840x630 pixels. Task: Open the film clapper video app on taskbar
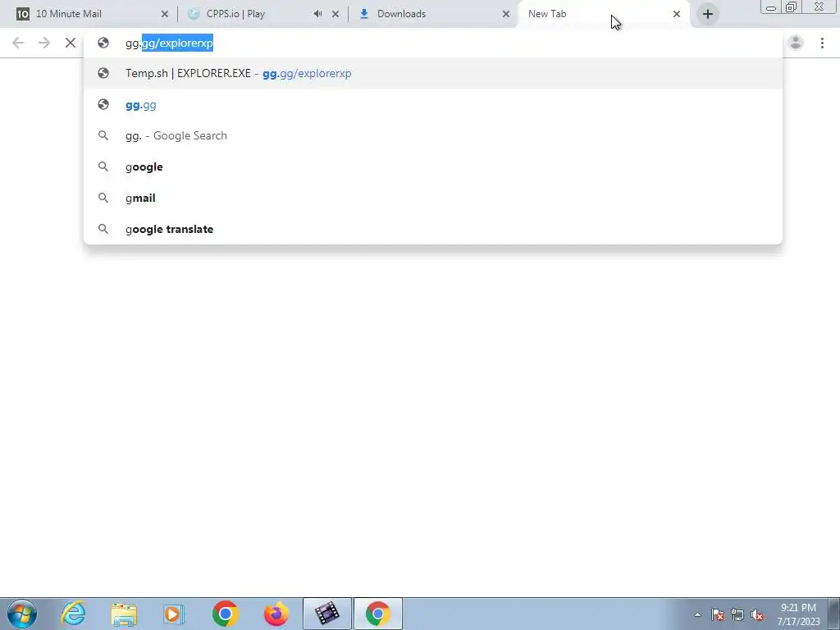point(327,614)
